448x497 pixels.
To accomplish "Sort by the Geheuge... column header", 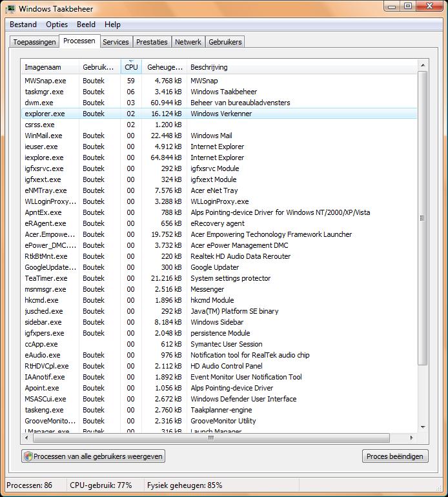I will (x=164, y=67).
